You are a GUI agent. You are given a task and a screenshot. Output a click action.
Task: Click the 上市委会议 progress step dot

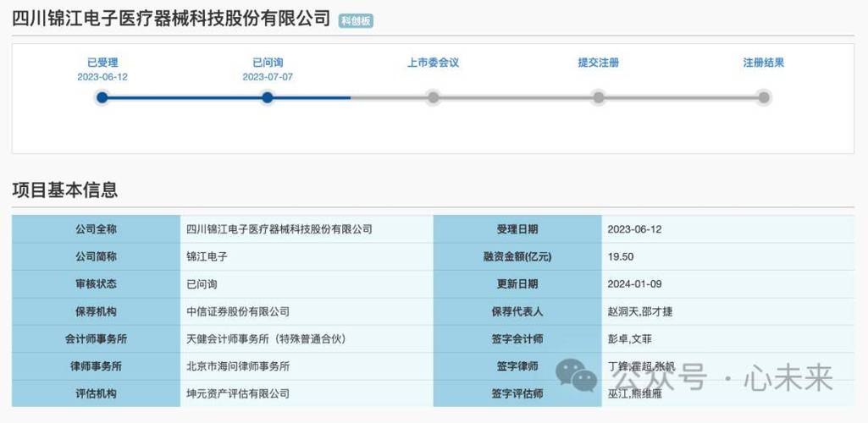(433, 98)
